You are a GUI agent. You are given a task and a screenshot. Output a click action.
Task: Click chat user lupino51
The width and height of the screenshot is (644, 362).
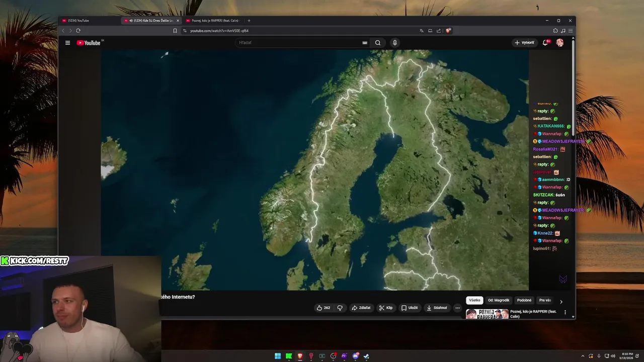click(x=541, y=248)
